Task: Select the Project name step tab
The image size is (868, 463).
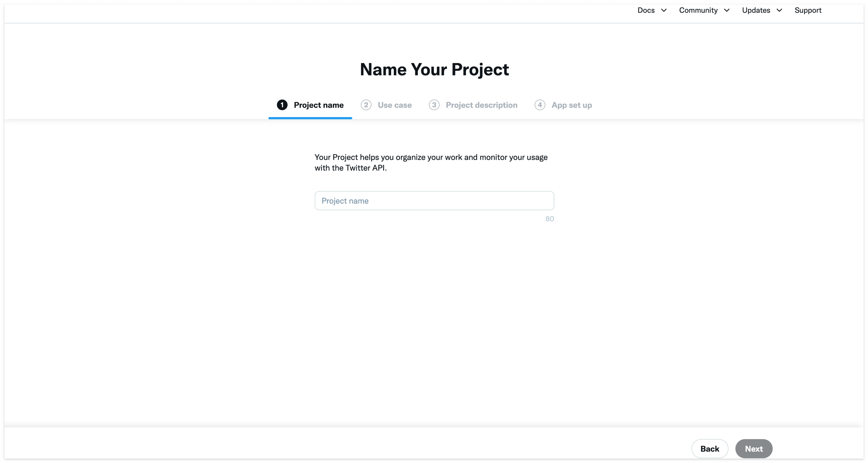Action: click(x=319, y=105)
